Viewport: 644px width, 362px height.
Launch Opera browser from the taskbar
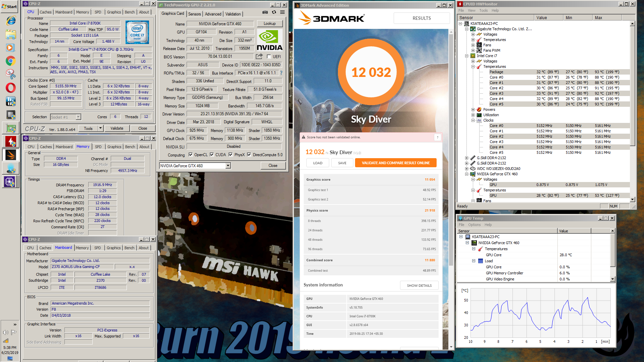point(11,88)
